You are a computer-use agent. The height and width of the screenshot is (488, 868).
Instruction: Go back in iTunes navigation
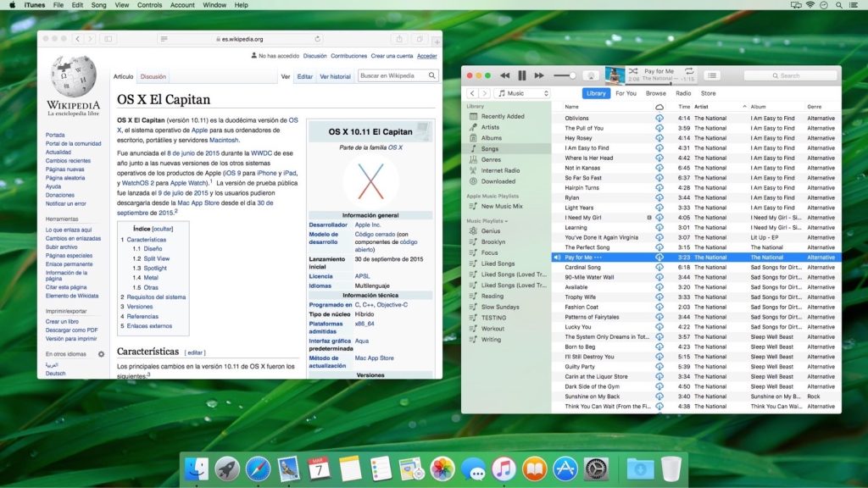click(472, 93)
